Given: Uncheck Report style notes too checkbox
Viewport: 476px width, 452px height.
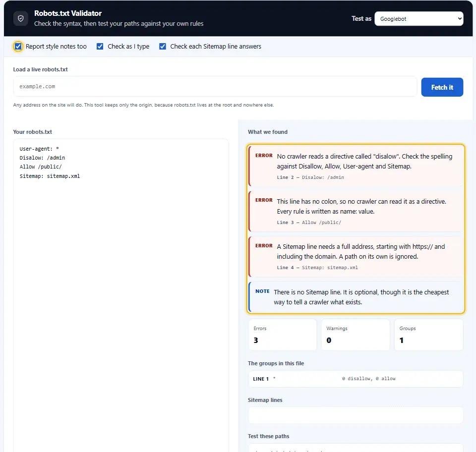Looking at the screenshot, I should (18, 47).
